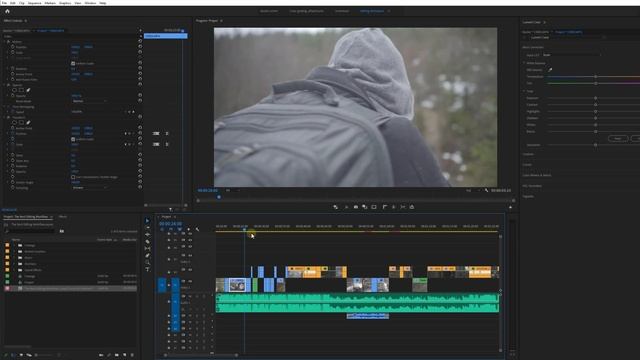
Task: Create 4-point polygon mask under Opacity effect
Action: tap(21, 90)
